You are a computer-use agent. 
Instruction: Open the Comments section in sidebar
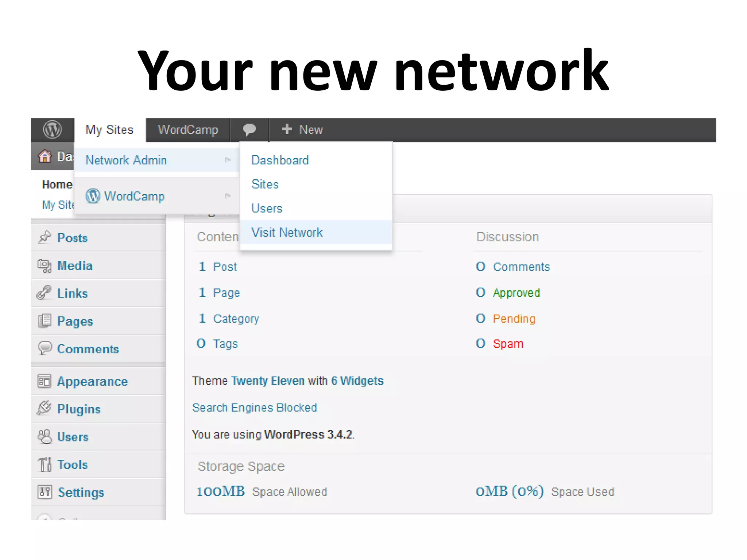click(88, 349)
